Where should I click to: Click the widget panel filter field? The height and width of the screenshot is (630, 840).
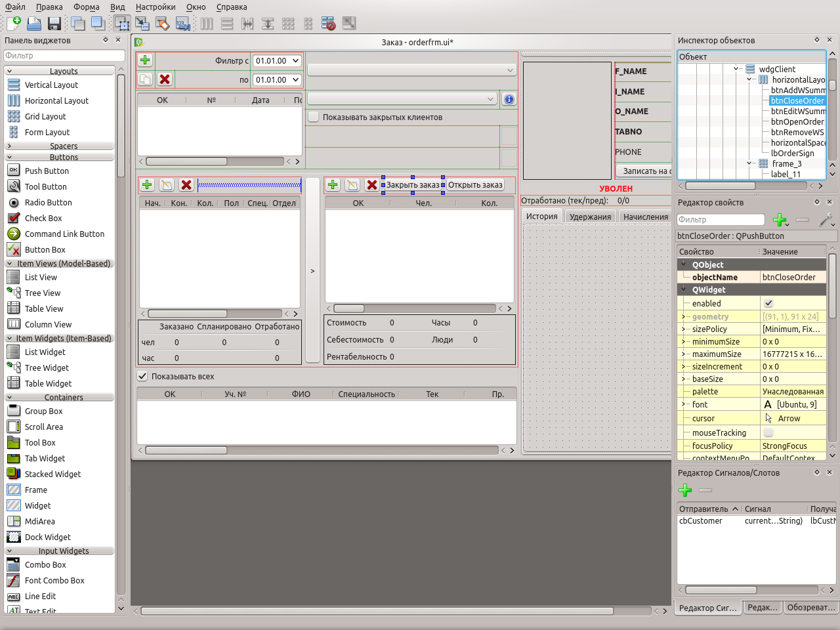point(64,56)
